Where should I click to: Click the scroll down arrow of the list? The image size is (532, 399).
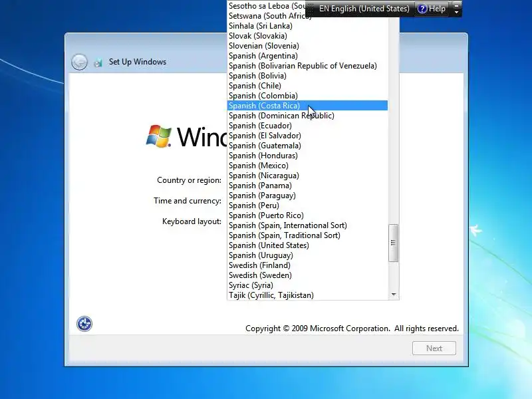click(394, 295)
